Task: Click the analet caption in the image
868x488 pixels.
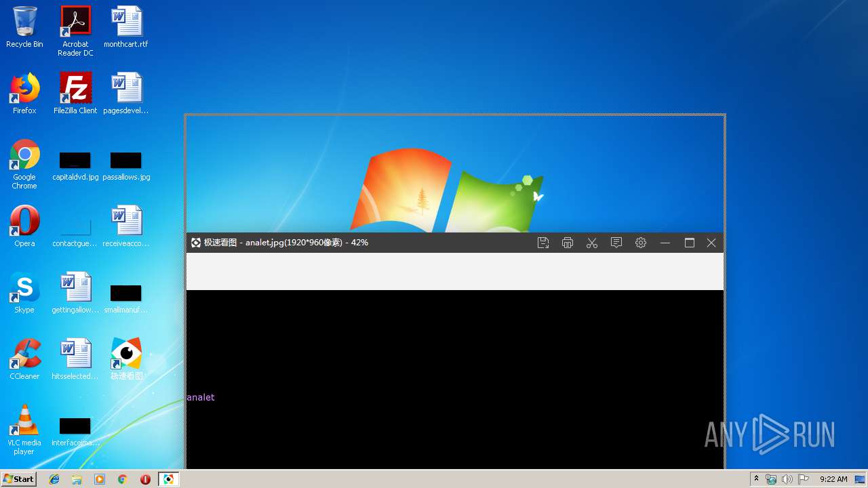Action: (201, 397)
